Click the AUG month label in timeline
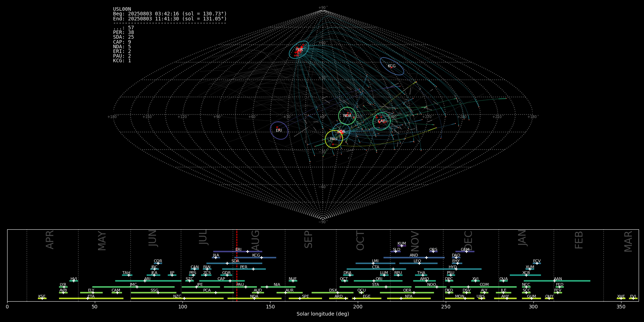This screenshot has height=322, width=644. coord(255,240)
